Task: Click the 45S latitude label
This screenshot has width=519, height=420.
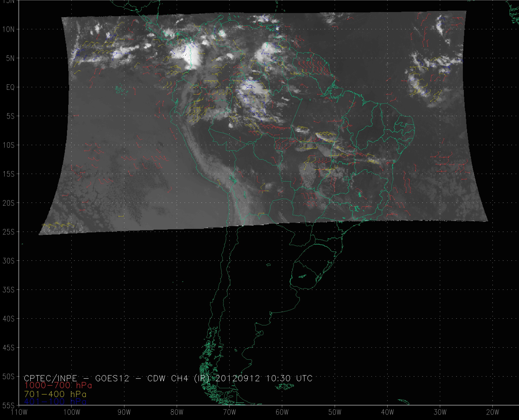Action: coord(9,348)
